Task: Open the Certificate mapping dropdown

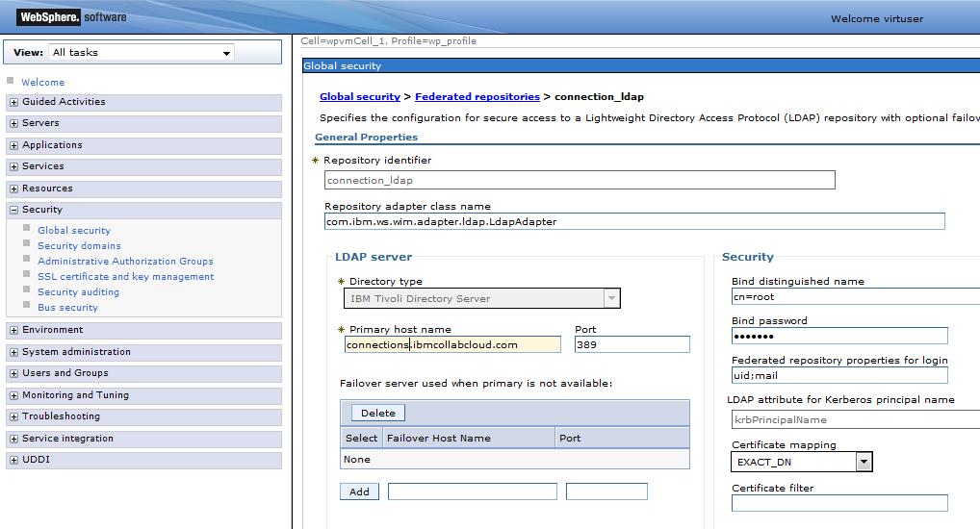Action: 801,463
